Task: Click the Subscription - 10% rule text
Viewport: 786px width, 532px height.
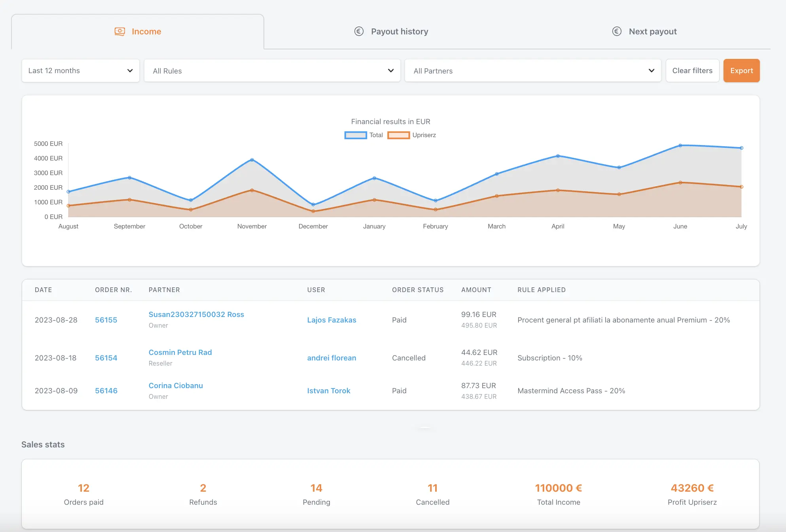Action: (550, 358)
